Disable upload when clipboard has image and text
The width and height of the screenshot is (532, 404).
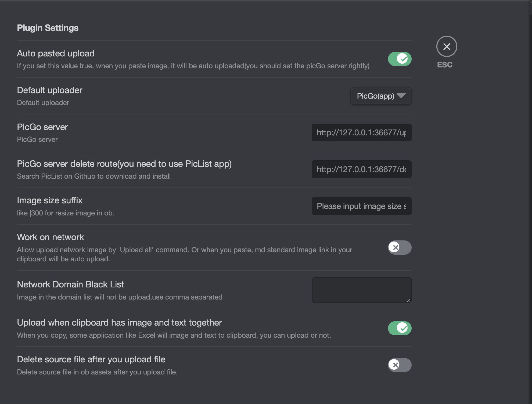pyautogui.click(x=400, y=328)
